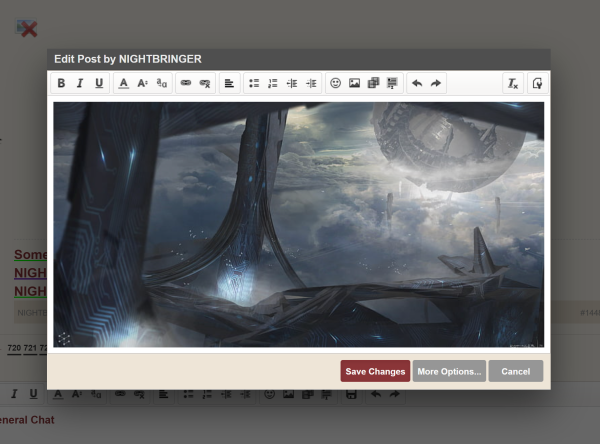Image resolution: width=600 pixels, height=444 pixels.
Task: Open font family in background reply toolbar
Action: (96, 394)
